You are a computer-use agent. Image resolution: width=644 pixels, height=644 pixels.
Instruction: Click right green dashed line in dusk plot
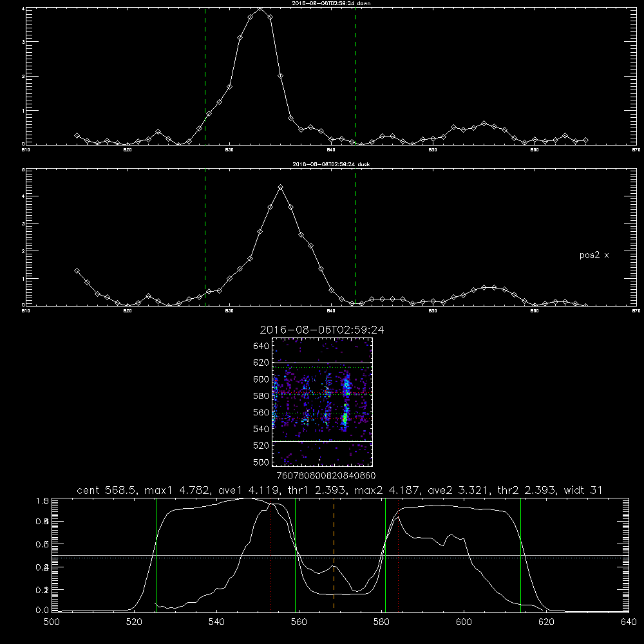coord(355,236)
